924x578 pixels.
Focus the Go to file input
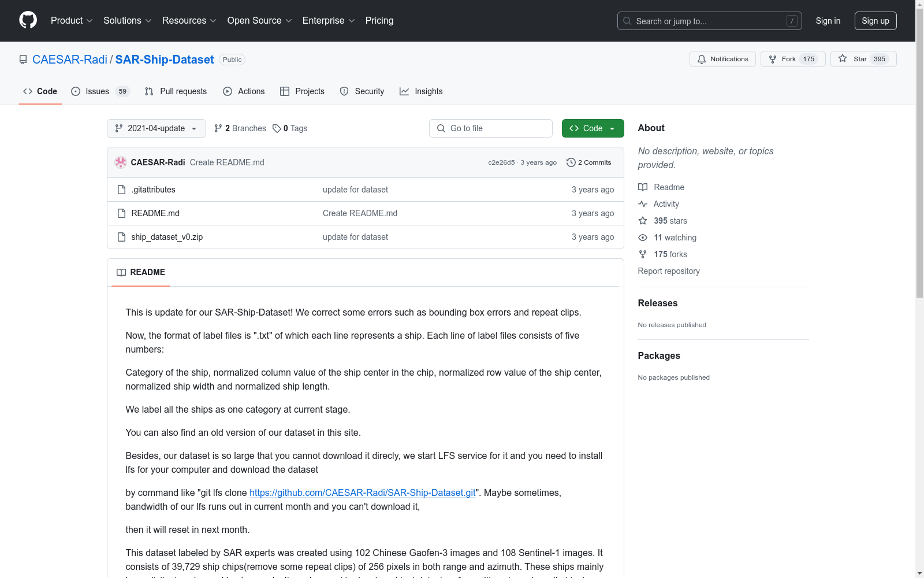(491, 128)
